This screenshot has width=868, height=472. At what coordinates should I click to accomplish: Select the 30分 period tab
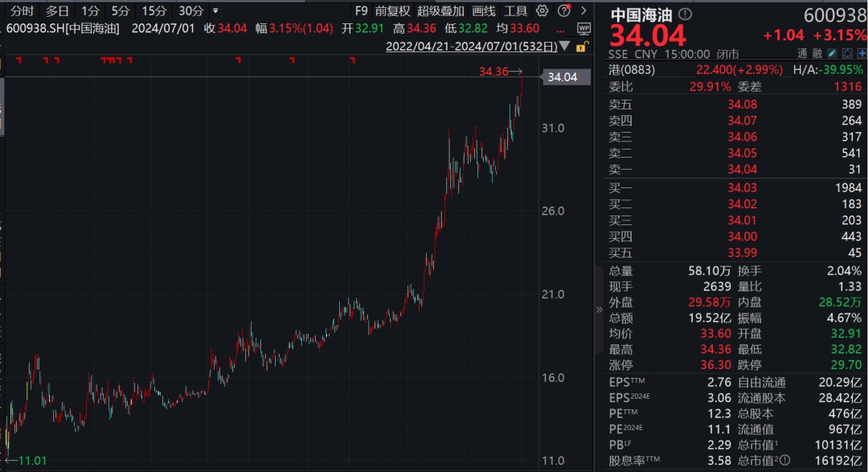pos(191,10)
